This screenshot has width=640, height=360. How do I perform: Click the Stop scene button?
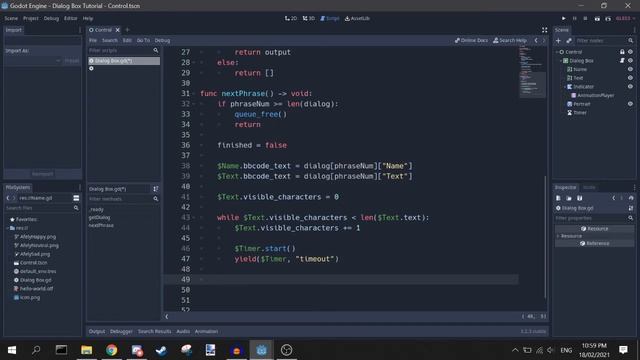[585, 18]
